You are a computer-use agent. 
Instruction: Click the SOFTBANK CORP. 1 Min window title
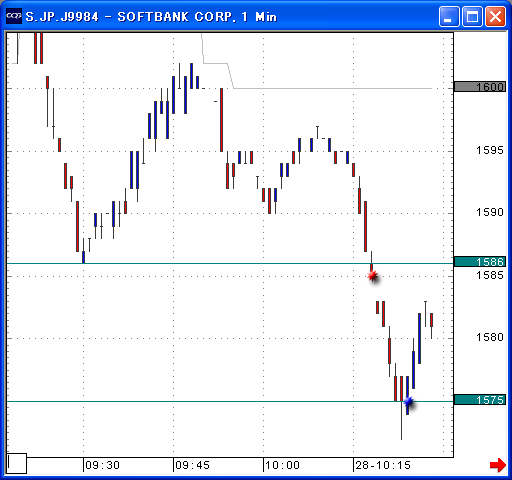point(151,16)
